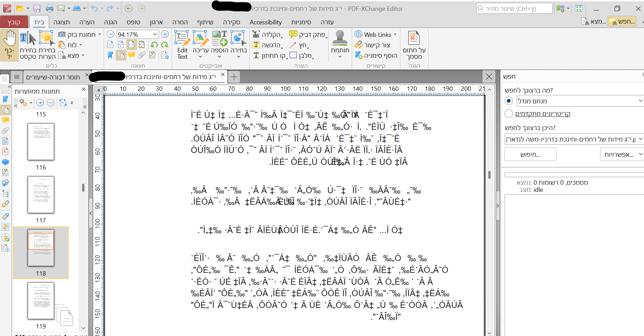Expand the Find (מצא) dropdown
Screen dimensions: 644x336
pos(83,55)
